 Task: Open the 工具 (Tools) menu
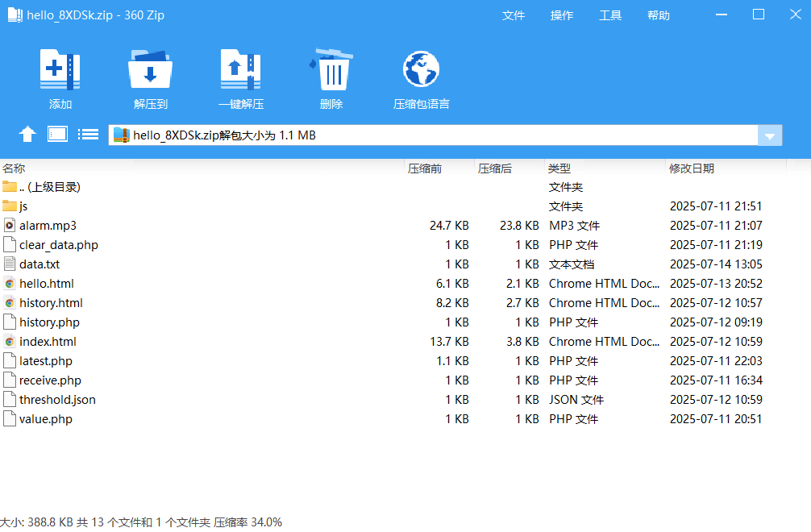610,15
